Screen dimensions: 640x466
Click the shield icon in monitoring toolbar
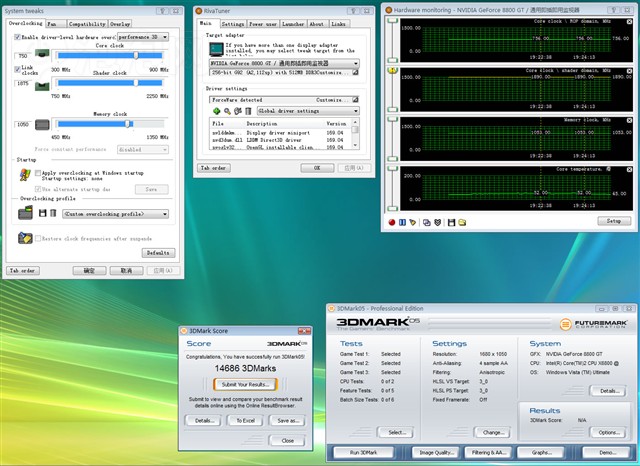438,222
